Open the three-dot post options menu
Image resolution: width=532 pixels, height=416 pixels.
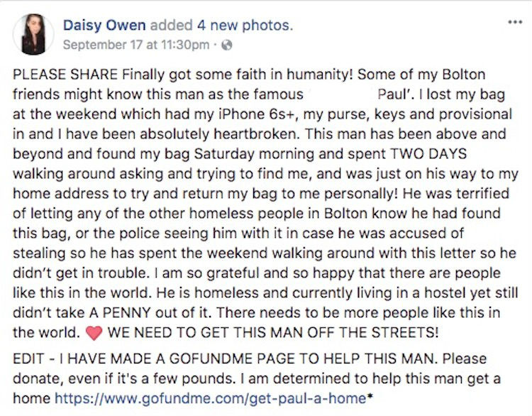(515, 23)
